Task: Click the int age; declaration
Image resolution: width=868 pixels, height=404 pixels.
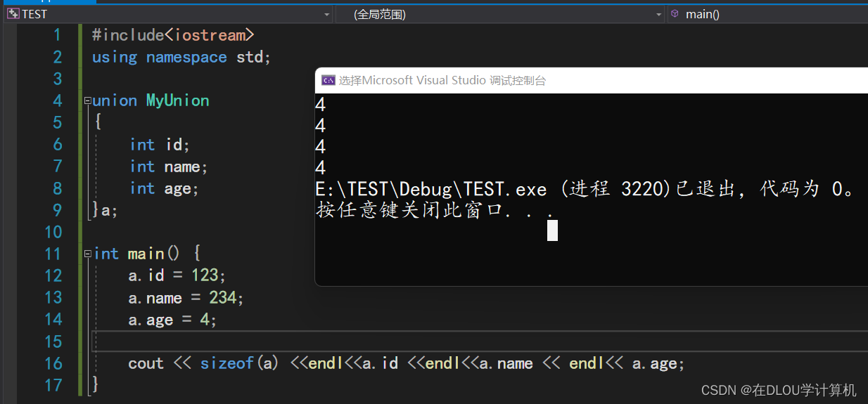Action: tap(165, 188)
